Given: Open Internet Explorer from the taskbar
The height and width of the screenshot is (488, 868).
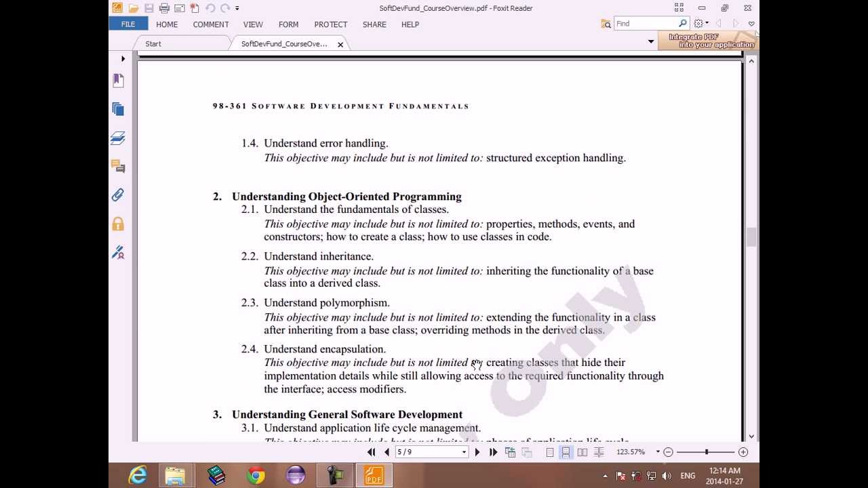Looking at the screenshot, I should [138, 475].
